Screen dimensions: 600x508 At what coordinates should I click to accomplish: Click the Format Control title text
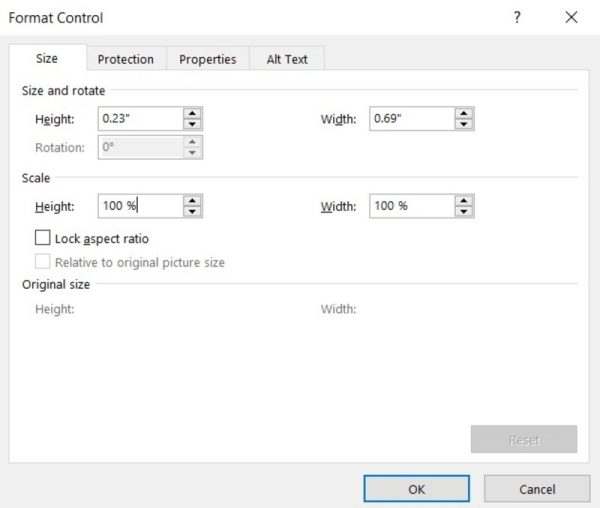tap(56, 18)
